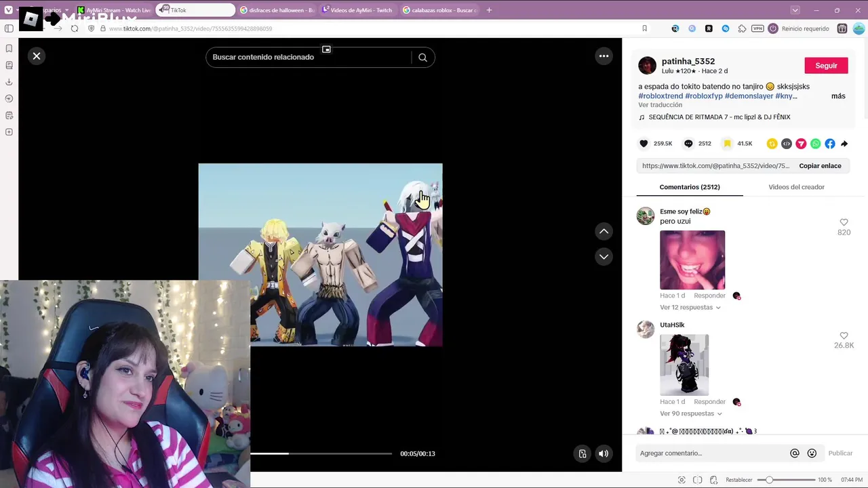Viewport: 868px width, 488px height.
Task: Open the Vivaldi menu icon
Action: click(x=8, y=10)
